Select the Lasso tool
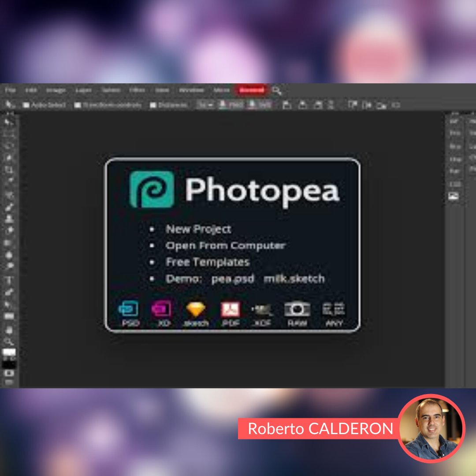 (x=9, y=146)
